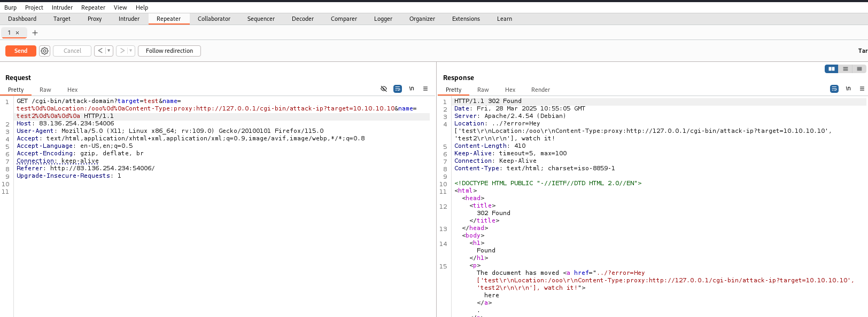
Task: Open the forward history dropdown arrow
Action: pyautogui.click(x=131, y=51)
